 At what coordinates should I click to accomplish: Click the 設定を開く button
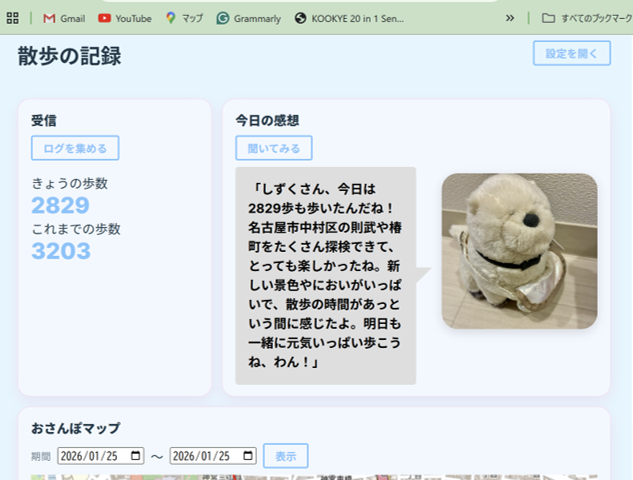coord(572,53)
